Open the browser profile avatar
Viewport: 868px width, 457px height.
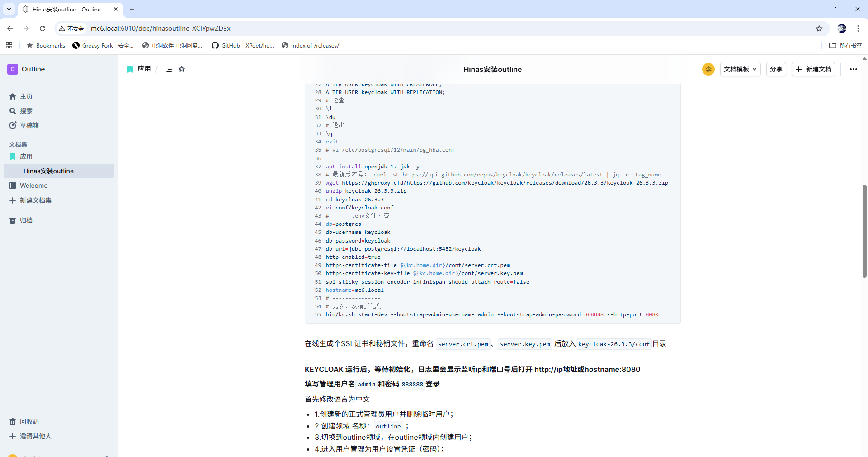click(842, 29)
